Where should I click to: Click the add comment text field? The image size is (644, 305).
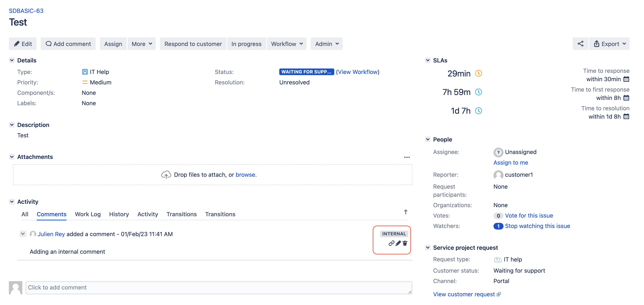(219, 287)
